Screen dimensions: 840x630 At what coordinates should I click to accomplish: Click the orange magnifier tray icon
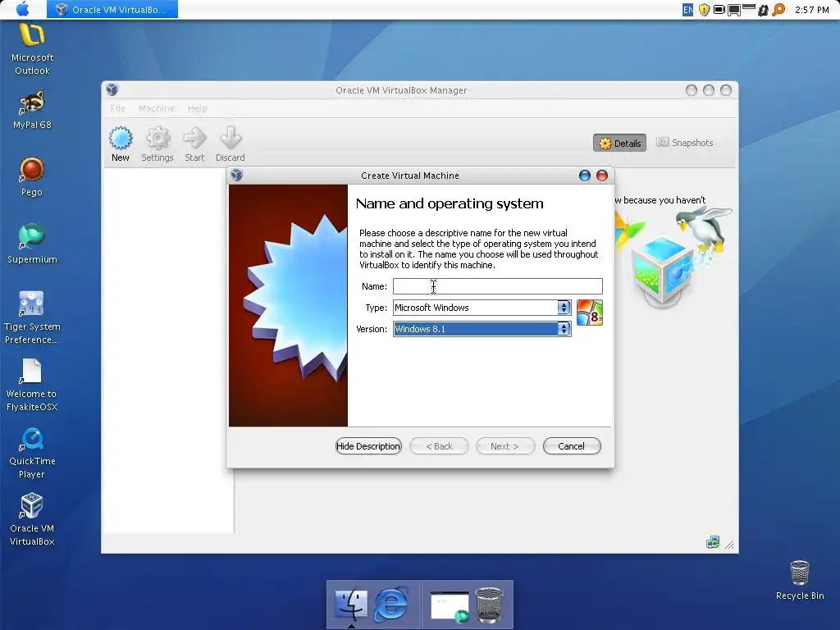click(778, 10)
